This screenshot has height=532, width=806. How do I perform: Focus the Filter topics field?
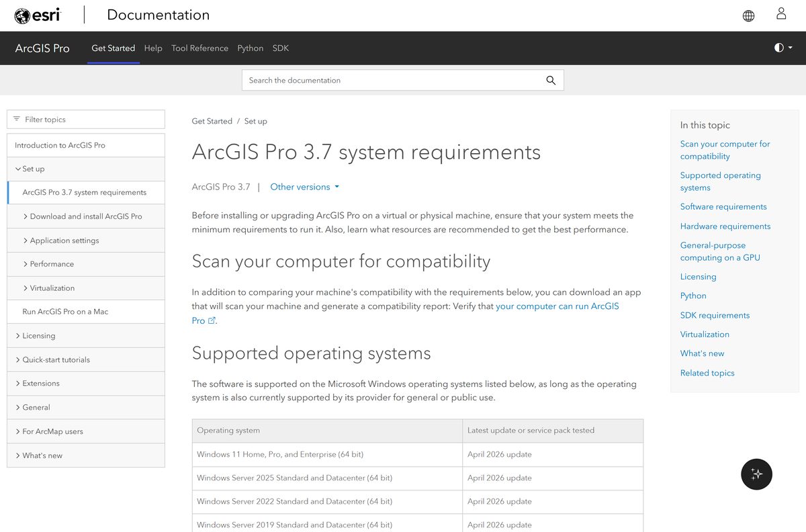click(x=86, y=119)
